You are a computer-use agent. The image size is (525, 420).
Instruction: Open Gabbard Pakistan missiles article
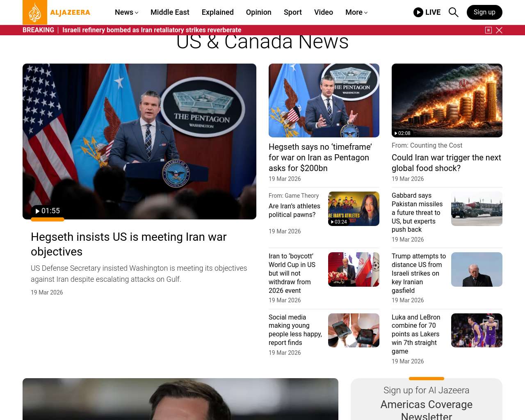pos(417,212)
